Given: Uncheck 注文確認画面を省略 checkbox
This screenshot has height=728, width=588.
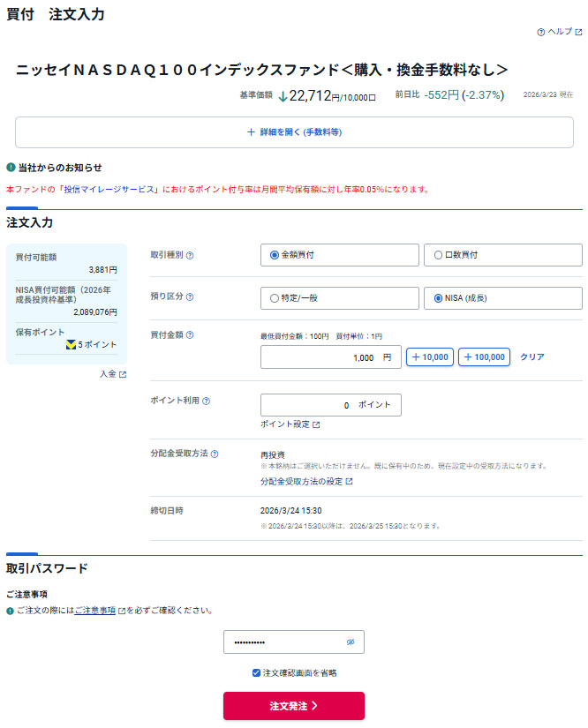Looking at the screenshot, I should (x=256, y=672).
